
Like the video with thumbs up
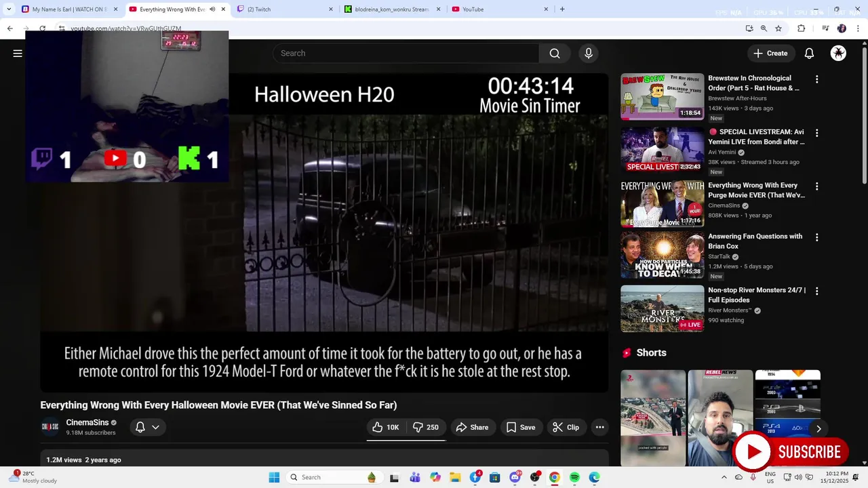coord(385,427)
